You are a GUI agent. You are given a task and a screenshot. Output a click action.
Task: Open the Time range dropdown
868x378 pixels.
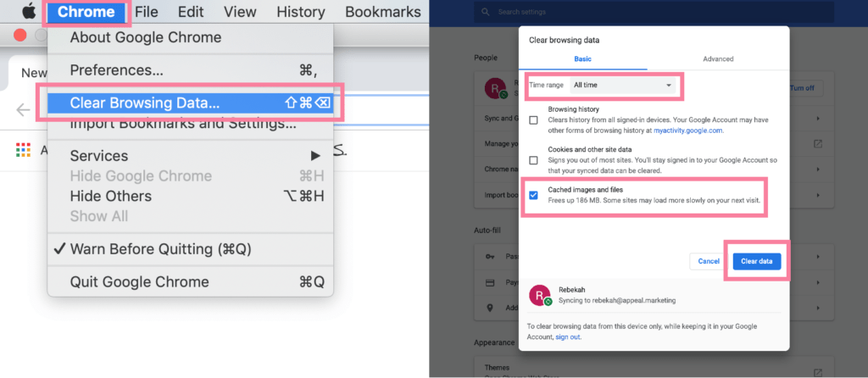coord(623,86)
